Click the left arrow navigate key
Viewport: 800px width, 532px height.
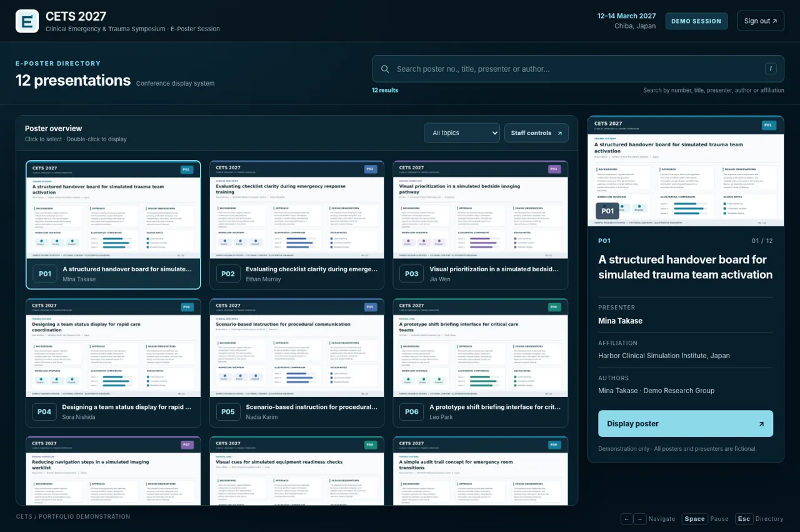pos(626,519)
